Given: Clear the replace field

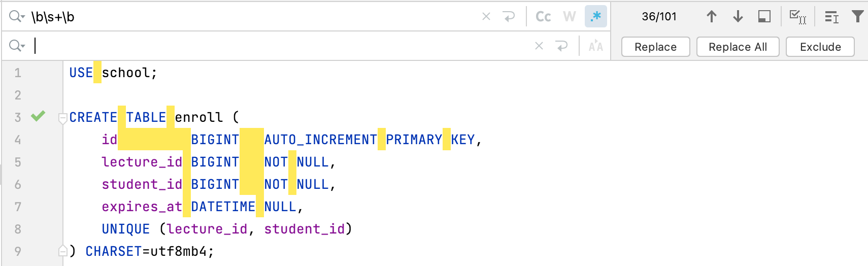Looking at the screenshot, I should pos(539,46).
